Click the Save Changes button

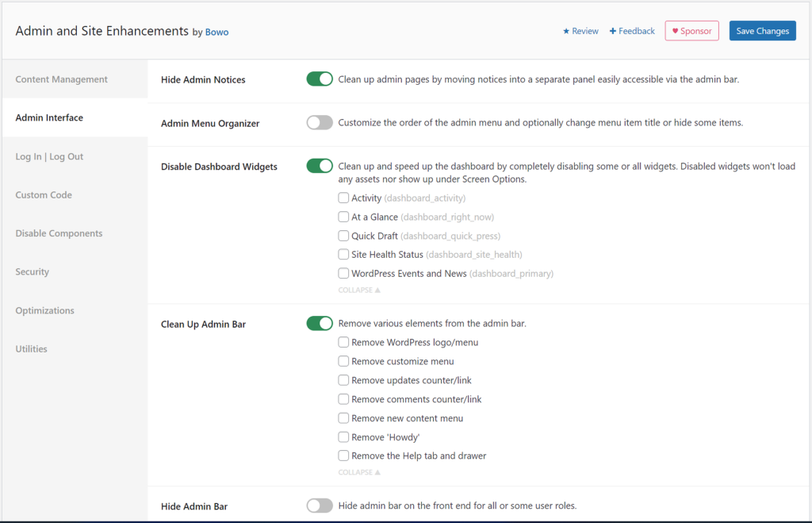(762, 31)
